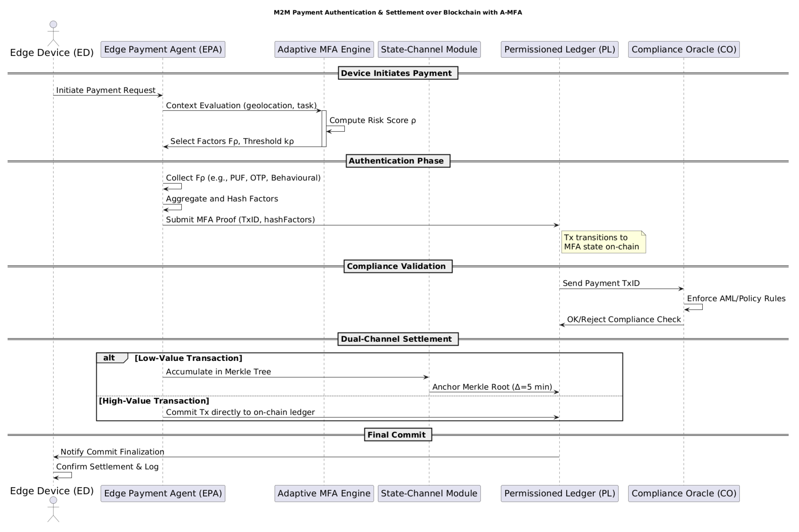This screenshot has width=799, height=532.
Task: Select the Final Commit divider label
Action: coord(398,435)
